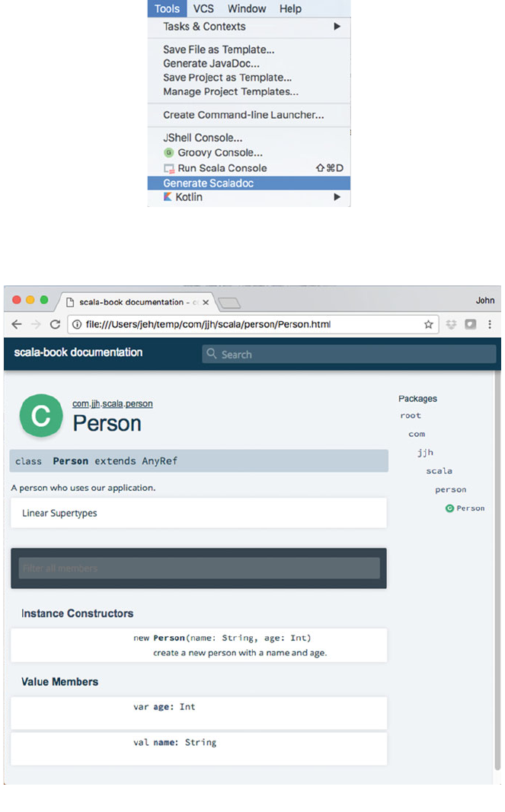Choose Save File as Template...

(219, 49)
